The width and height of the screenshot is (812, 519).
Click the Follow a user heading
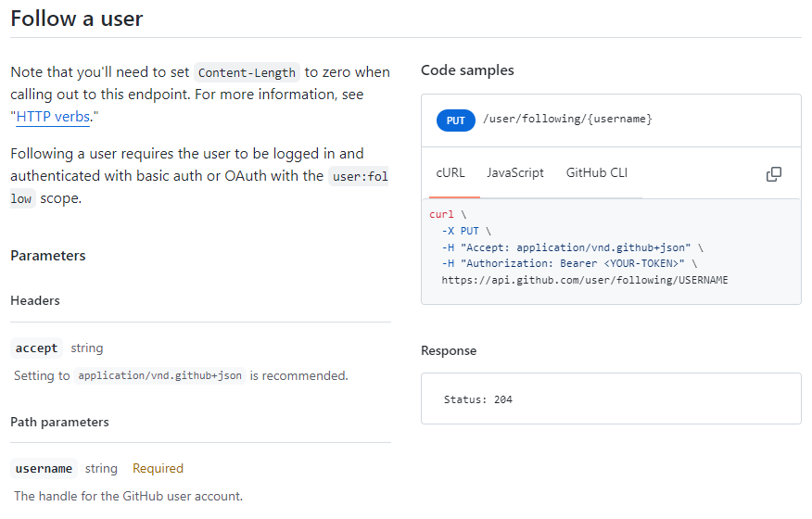coord(77,19)
